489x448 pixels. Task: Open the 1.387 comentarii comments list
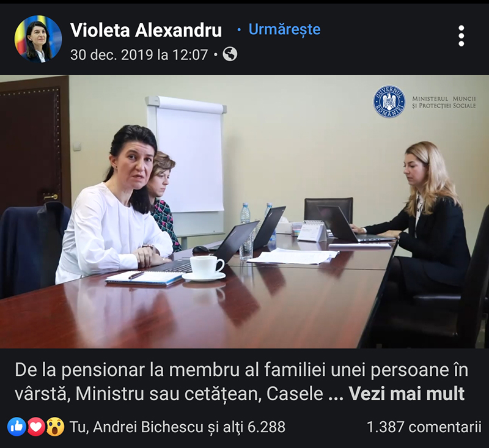[x=424, y=427]
